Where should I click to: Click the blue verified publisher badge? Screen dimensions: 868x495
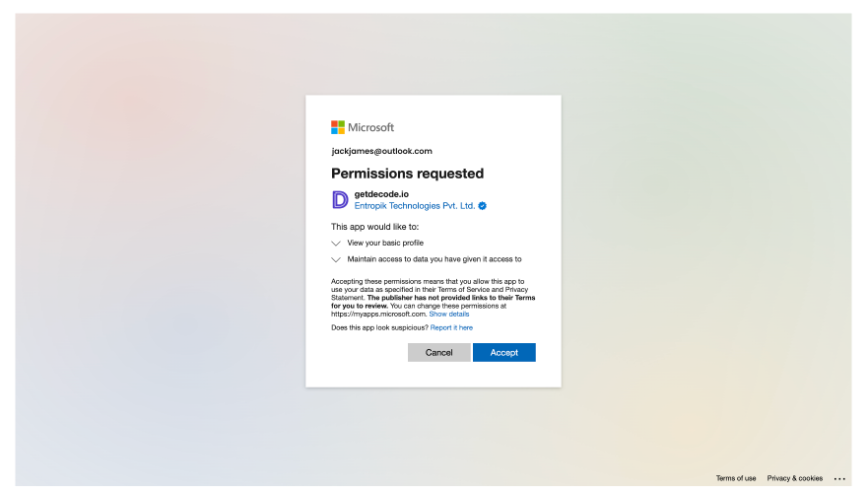482,206
